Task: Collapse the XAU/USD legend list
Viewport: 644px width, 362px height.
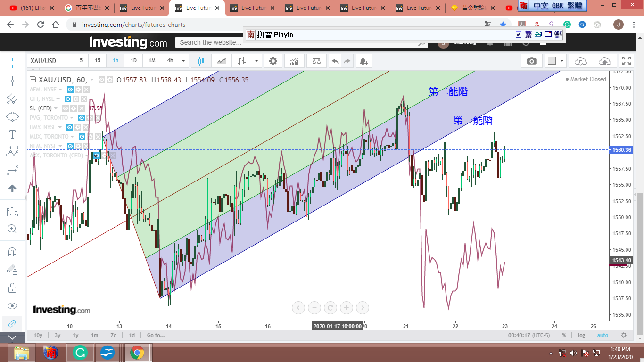Action: click(33, 80)
